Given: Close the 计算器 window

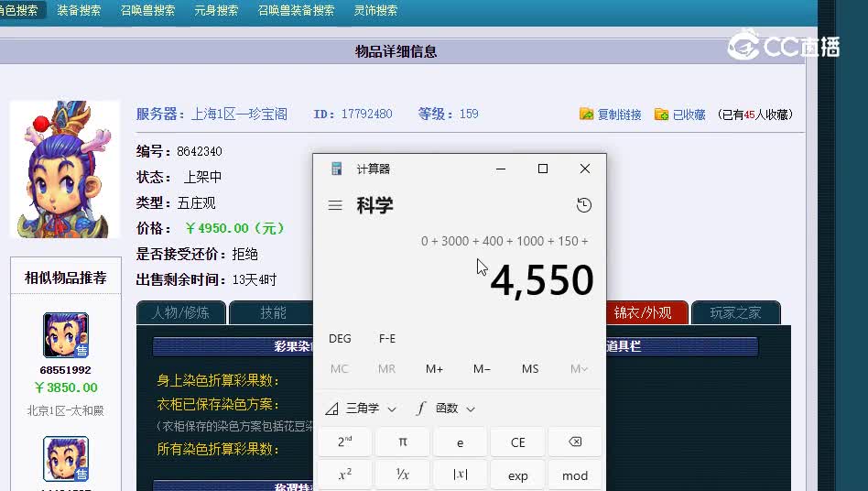Looking at the screenshot, I should 584,169.
